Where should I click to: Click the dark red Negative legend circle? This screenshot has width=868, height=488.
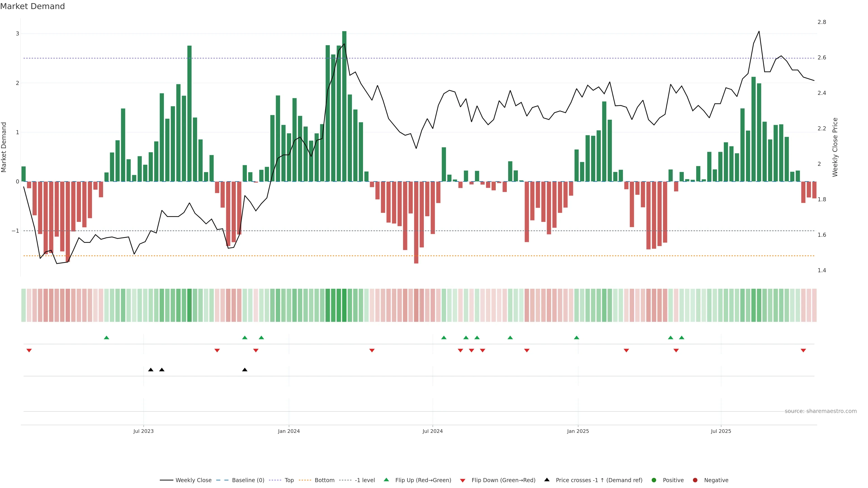click(695, 480)
